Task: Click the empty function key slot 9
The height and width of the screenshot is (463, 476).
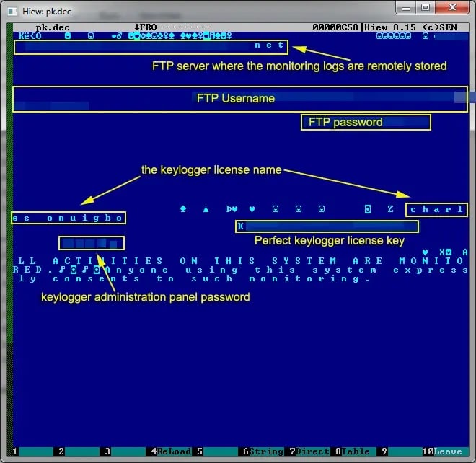Action: coord(402,451)
